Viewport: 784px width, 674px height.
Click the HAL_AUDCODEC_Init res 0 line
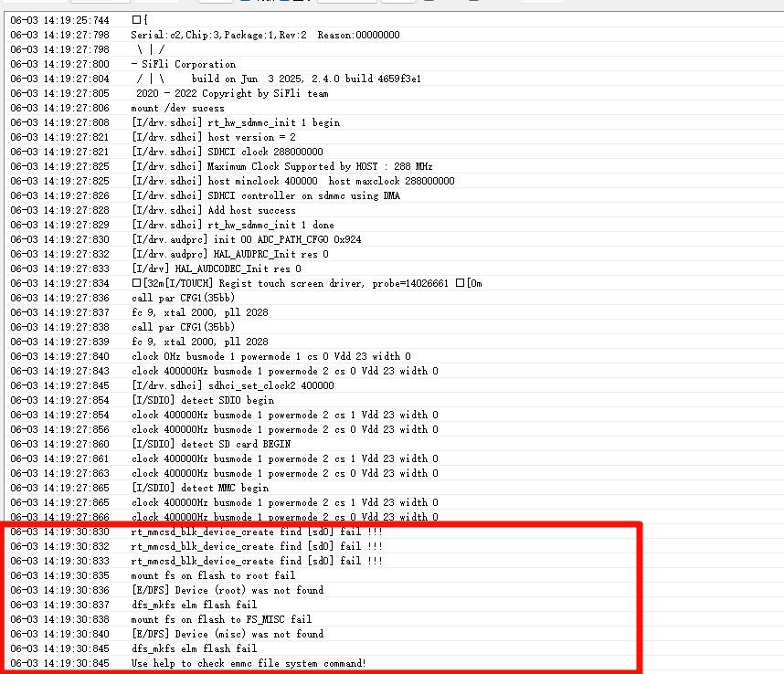pos(216,269)
